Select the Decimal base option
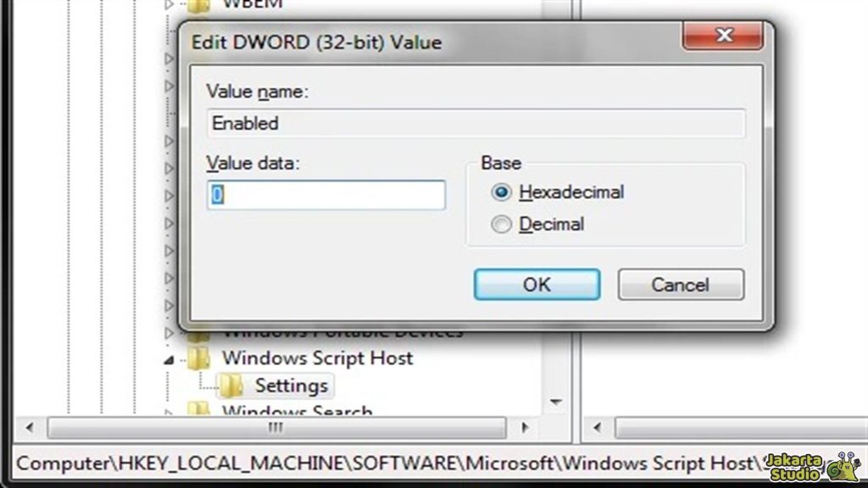The width and height of the screenshot is (868, 488). coord(501,224)
